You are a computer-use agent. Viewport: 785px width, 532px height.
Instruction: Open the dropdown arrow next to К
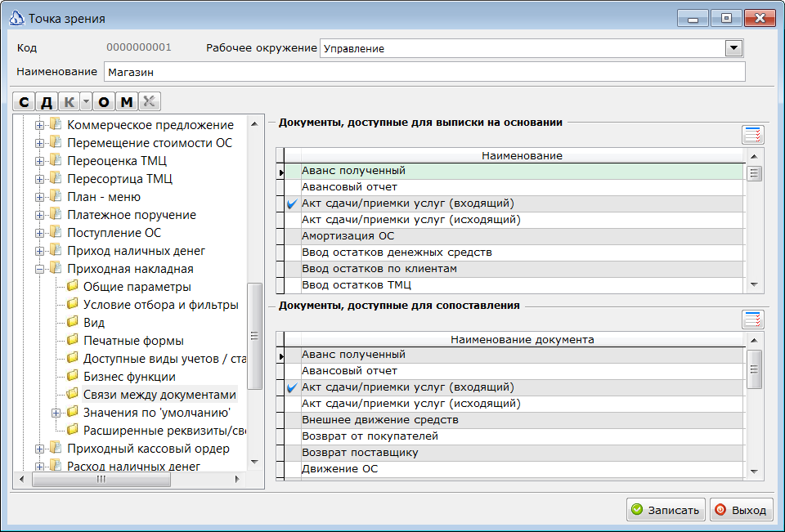click(x=86, y=101)
